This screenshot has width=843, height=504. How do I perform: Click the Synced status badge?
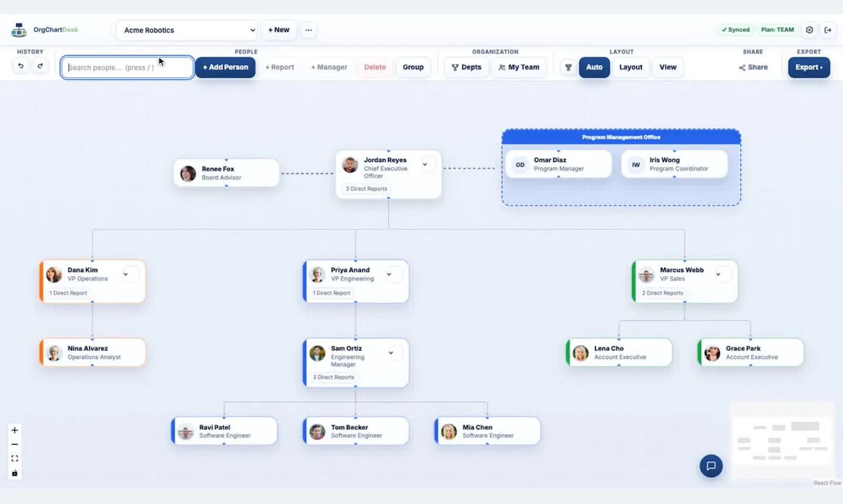(736, 30)
